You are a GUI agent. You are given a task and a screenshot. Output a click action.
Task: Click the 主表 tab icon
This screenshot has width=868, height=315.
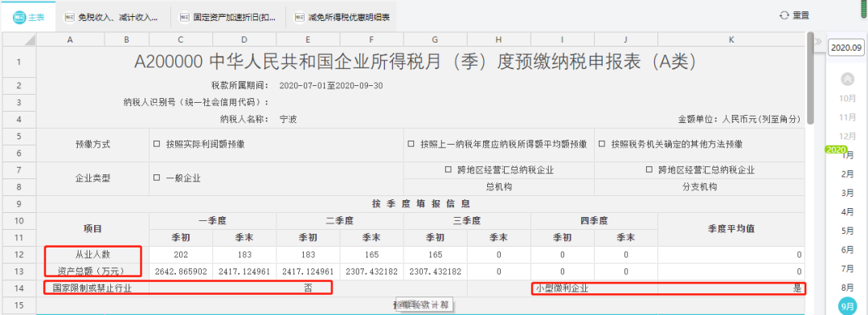click(19, 17)
